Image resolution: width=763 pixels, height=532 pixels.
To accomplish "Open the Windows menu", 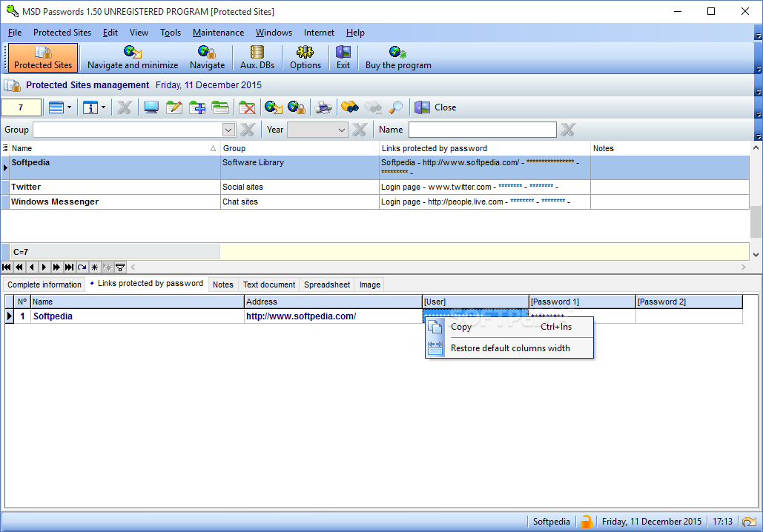I will 274,33.
